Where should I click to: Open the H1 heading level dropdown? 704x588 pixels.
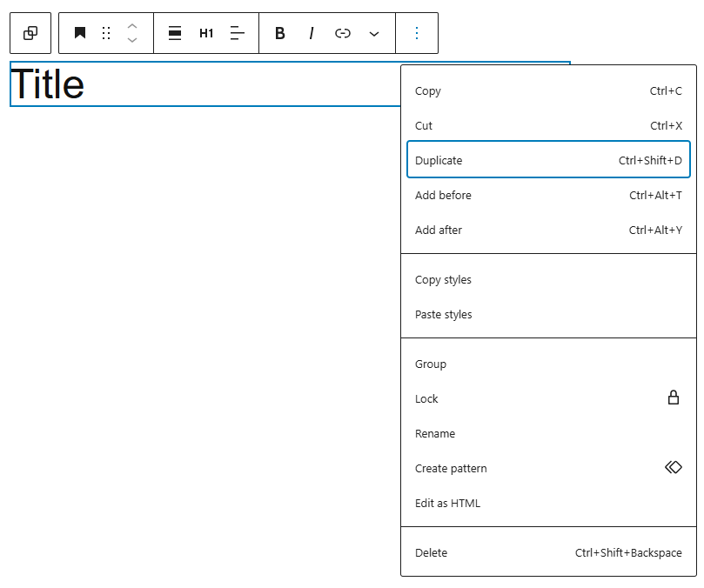pyautogui.click(x=206, y=33)
